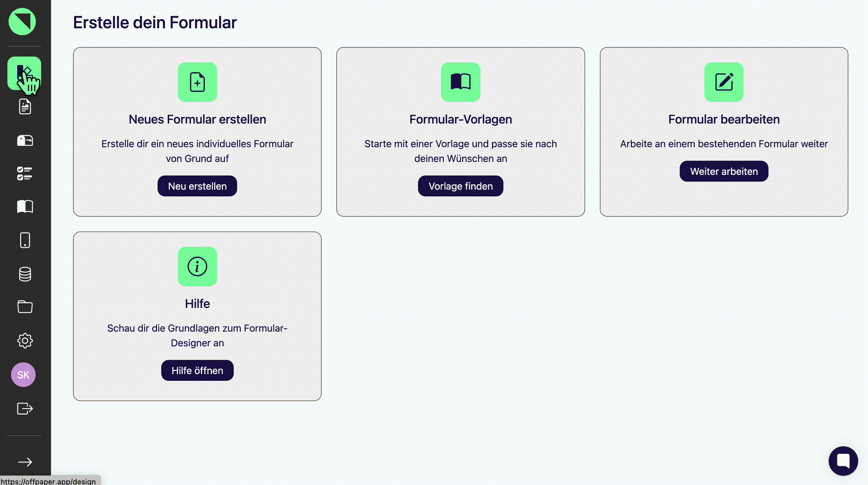Click the logout icon in sidebar
The height and width of the screenshot is (485, 868).
tap(25, 408)
